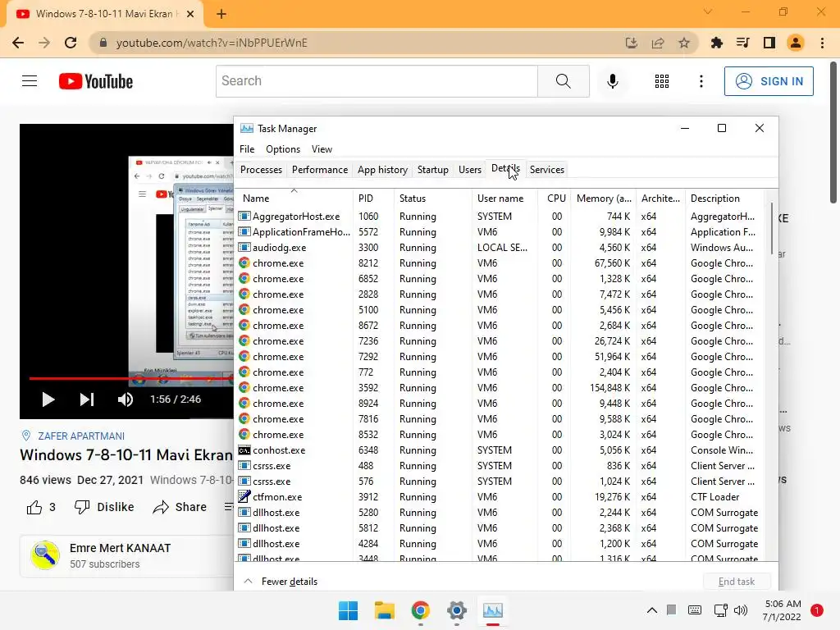Open File Explorer from the taskbar
The height and width of the screenshot is (630, 840).
384,610
